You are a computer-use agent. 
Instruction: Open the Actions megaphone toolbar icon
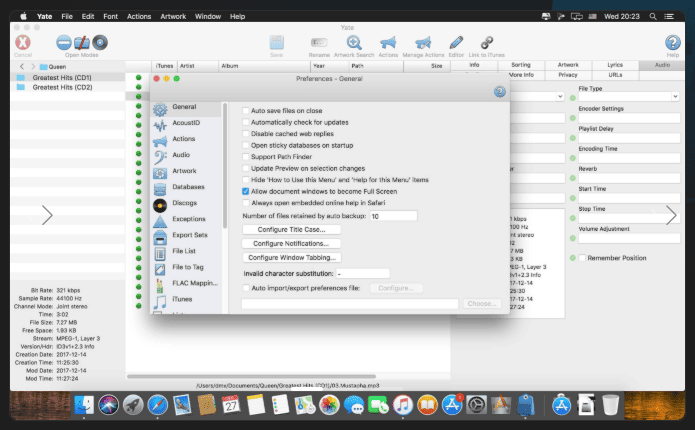pyautogui.click(x=388, y=43)
